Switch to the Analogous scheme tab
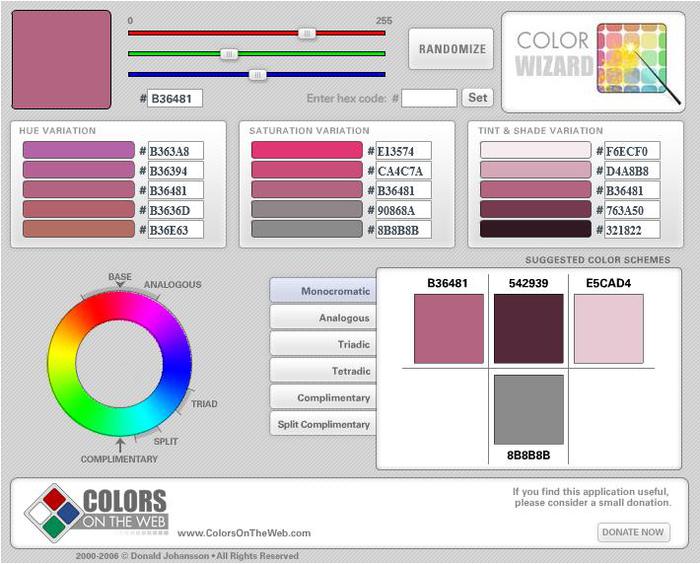Viewport: 700px width, 564px height. pos(322,318)
